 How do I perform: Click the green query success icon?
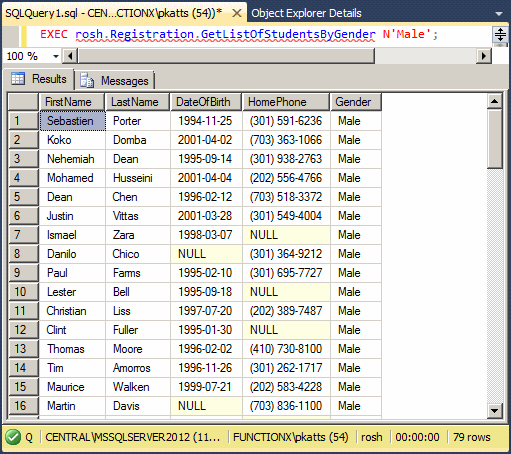tap(13, 437)
